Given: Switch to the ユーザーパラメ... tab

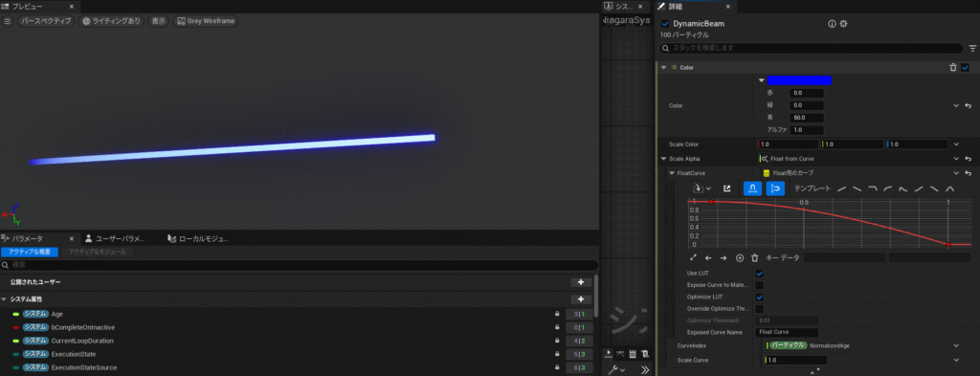Looking at the screenshot, I should (115, 238).
